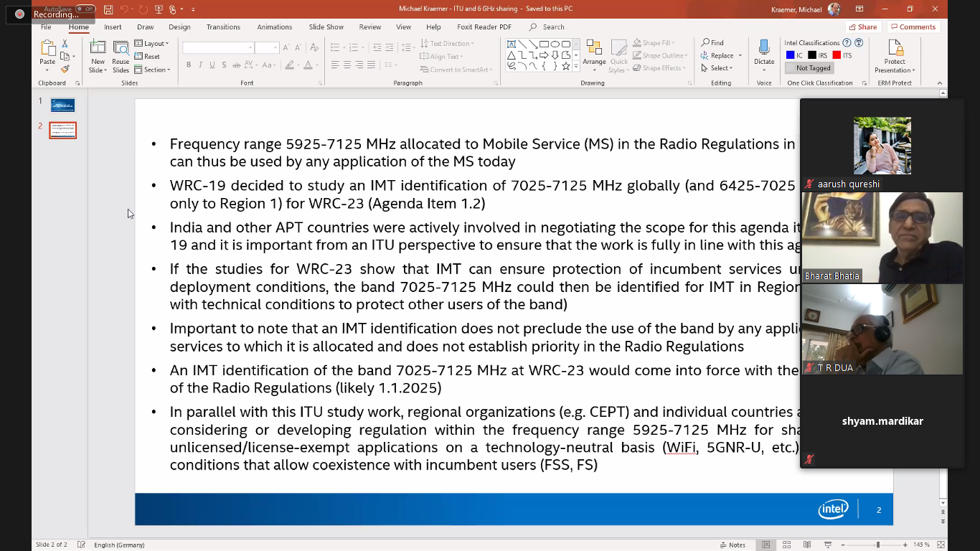Click the Share button
The width and height of the screenshot is (980, 551).
[x=863, y=27]
